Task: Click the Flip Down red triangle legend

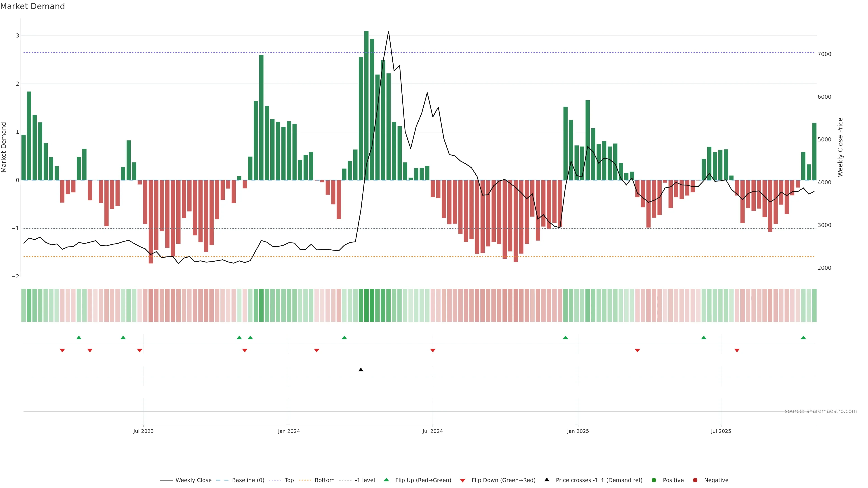Action: point(463,481)
